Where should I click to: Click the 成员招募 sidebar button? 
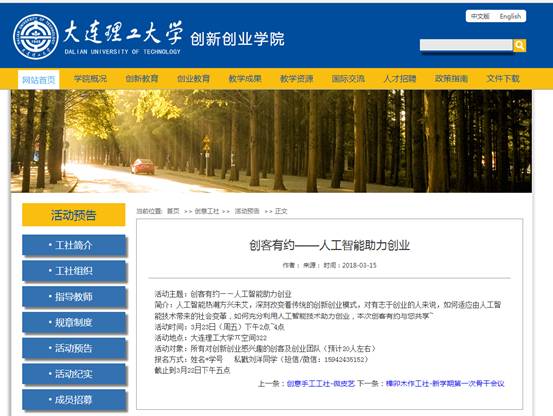click(74, 400)
